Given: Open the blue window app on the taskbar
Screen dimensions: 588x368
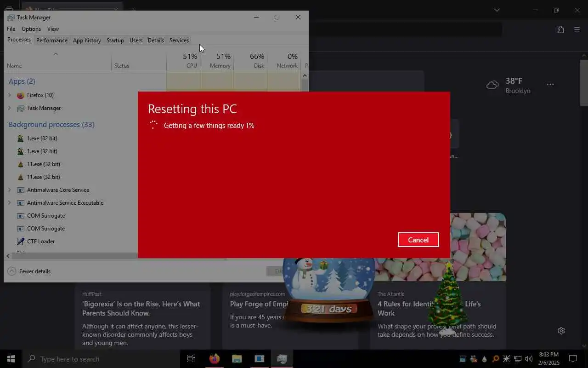Looking at the screenshot, I should coord(260,359).
